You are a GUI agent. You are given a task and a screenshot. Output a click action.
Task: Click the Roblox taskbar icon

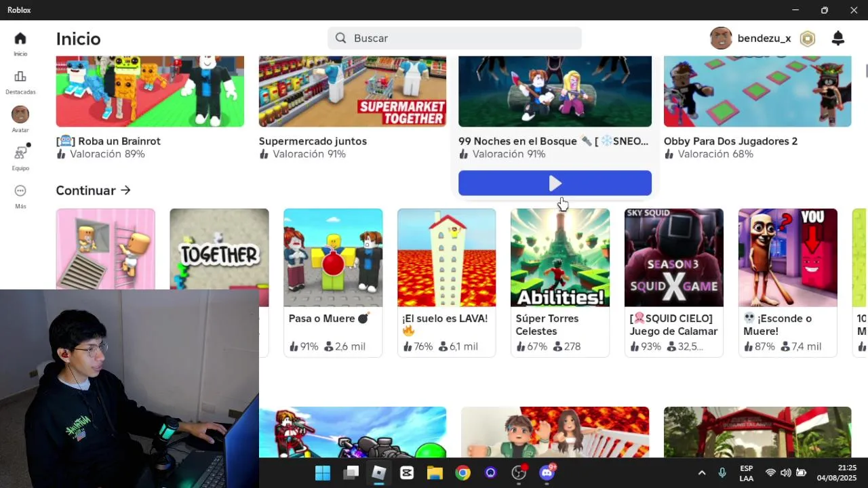coord(378,472)
